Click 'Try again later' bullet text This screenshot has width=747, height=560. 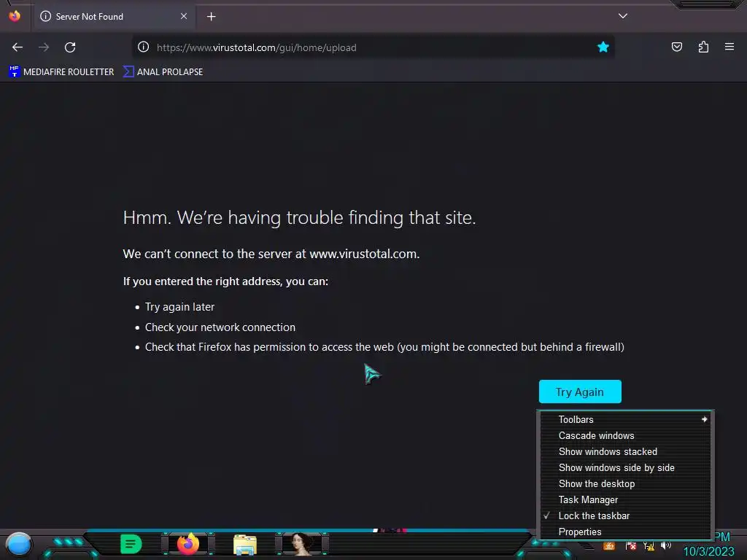pos(179,307)
